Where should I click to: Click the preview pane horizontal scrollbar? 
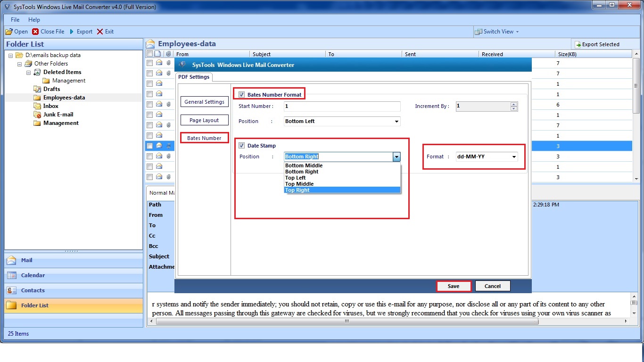(x=347, y=321)
